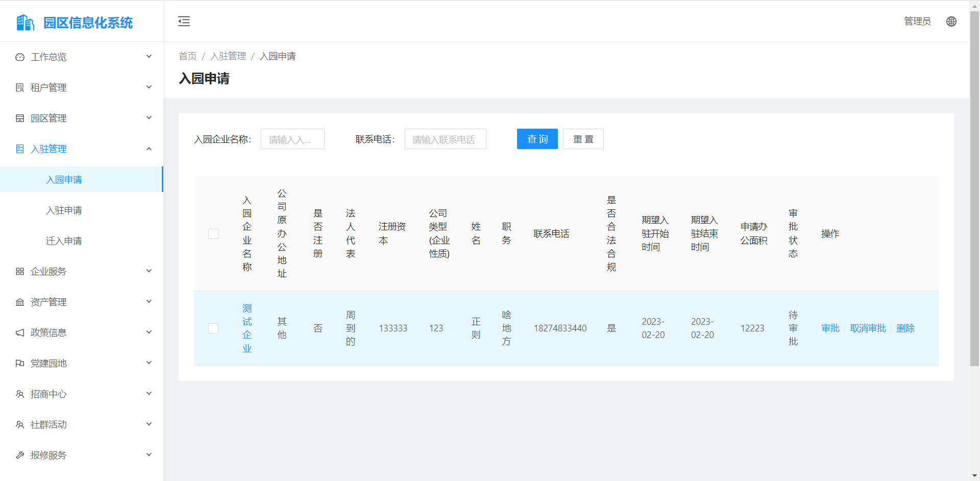Open the 社群活动 menu label
Viewport: 980px width, 481px height.
pos(48,425)
